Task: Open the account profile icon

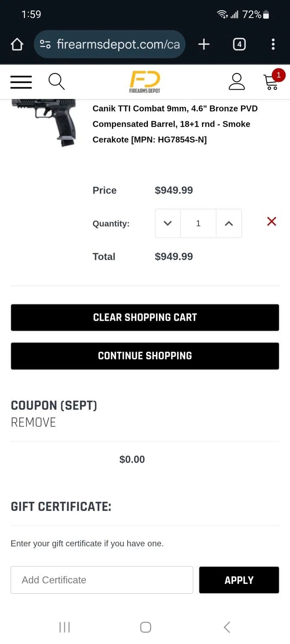Action: (236, 82)
